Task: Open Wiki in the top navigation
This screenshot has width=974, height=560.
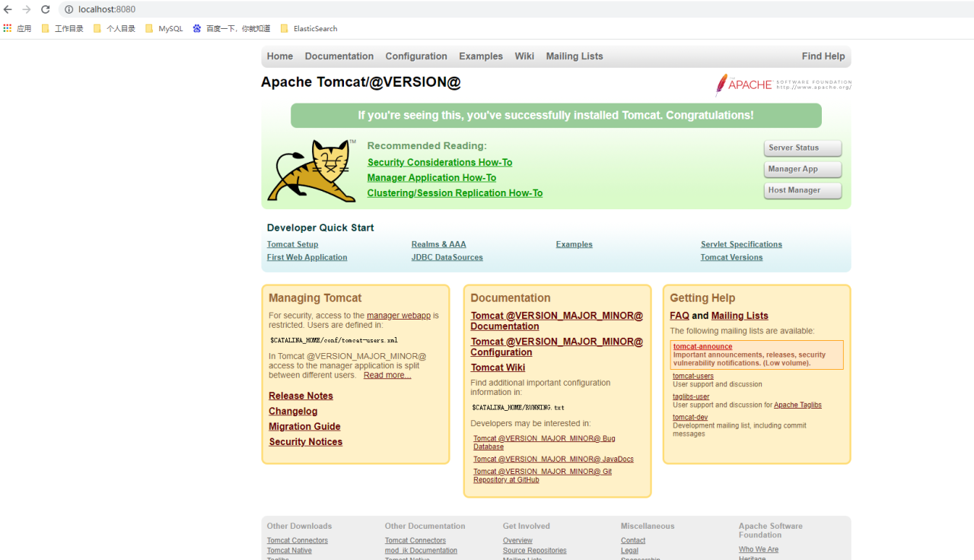Action: pyautogui.click(x=524, y=56)
